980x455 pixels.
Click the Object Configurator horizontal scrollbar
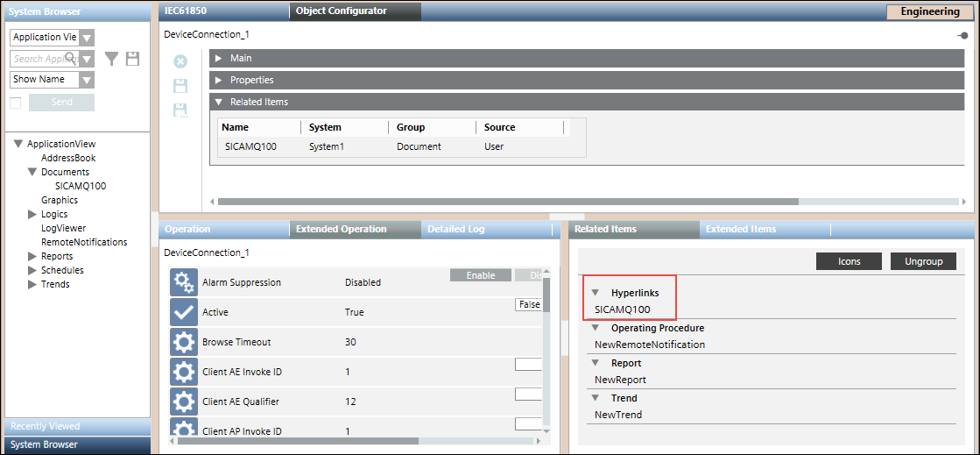(508, 201)
